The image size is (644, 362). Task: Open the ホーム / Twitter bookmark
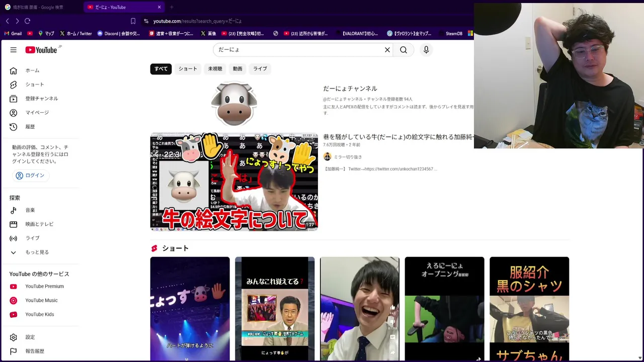76,34
